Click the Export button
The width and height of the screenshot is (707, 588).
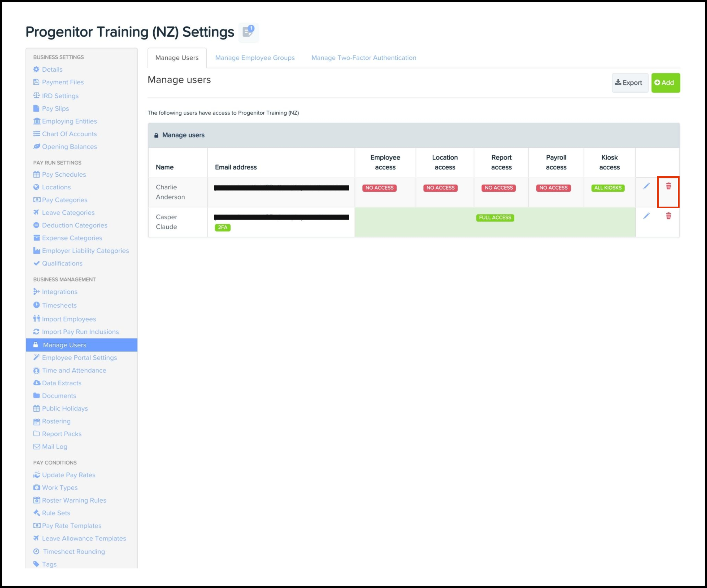click(x=629, y=83)
